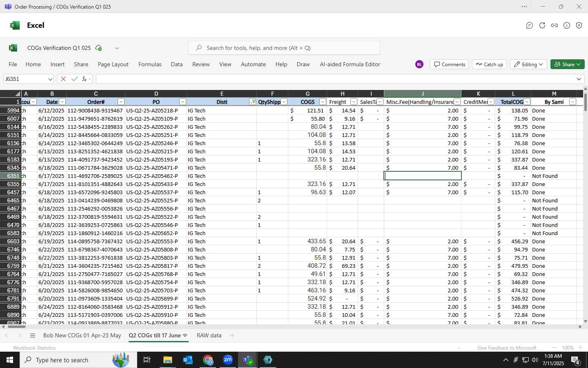Click the green Share button

(x=568, y=64)
